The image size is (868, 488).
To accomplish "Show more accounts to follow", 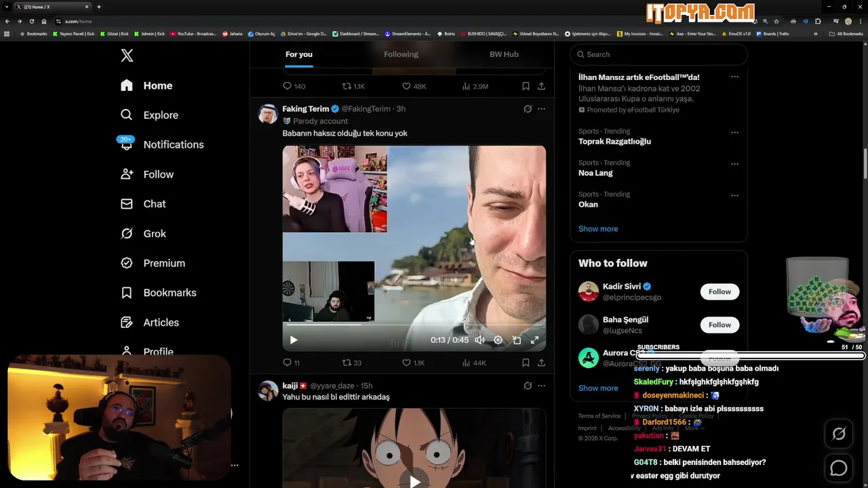I will click(598, 388).
